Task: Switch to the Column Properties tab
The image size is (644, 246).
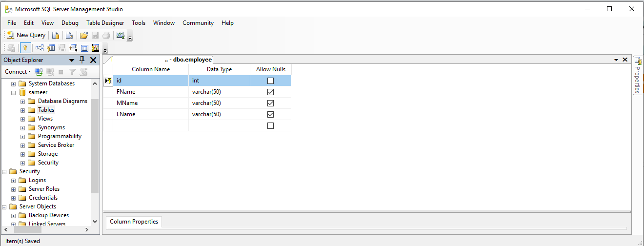Action: click(134, 222)
